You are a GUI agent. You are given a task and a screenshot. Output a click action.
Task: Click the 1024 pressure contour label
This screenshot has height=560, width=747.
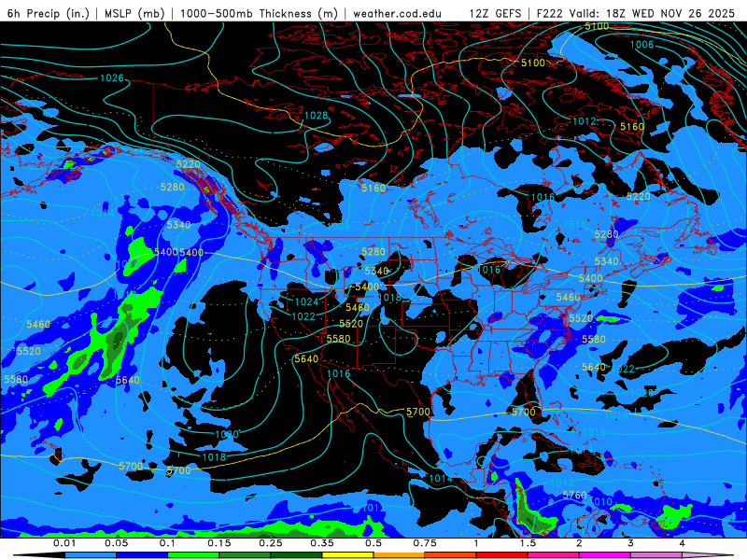tap(306, 301)
